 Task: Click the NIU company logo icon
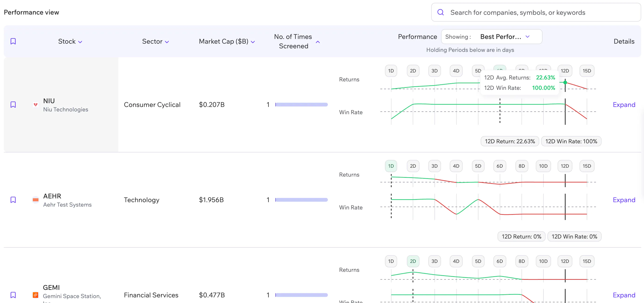[36, 105]
